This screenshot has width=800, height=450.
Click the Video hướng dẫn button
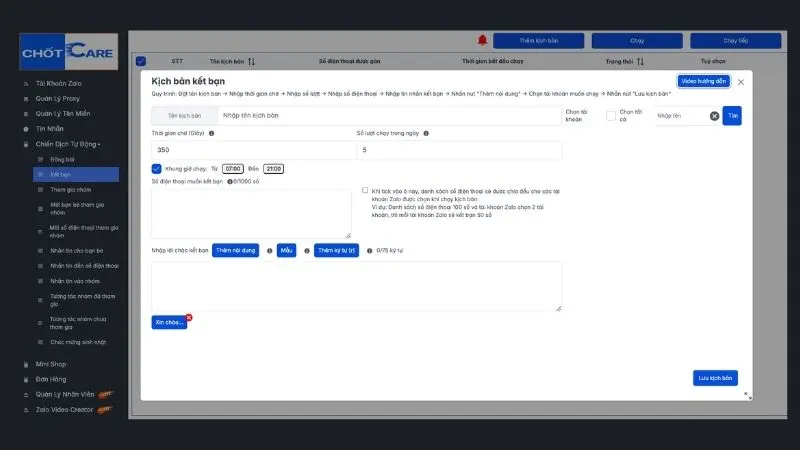(704, 81)
